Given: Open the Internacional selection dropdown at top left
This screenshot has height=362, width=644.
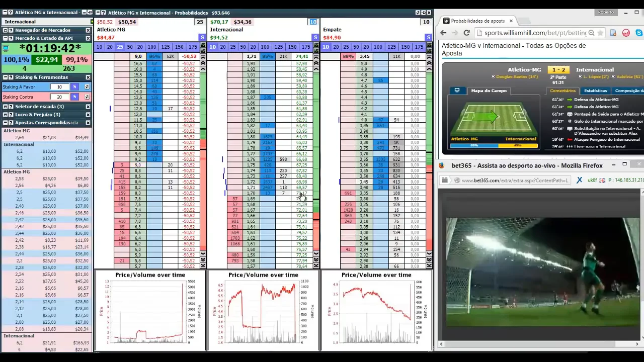Looking at the screenshot, I should (x=47, y=22).
